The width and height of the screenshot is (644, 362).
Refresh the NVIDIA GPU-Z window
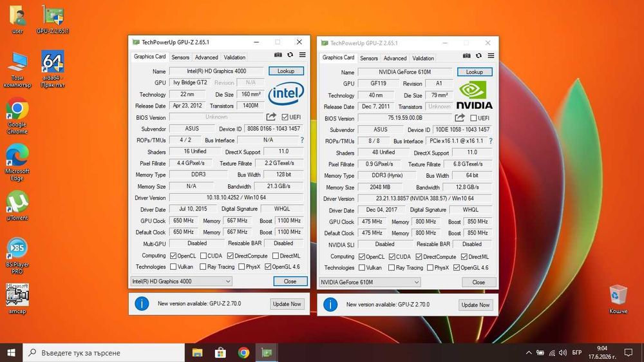(x=478, y=55)
